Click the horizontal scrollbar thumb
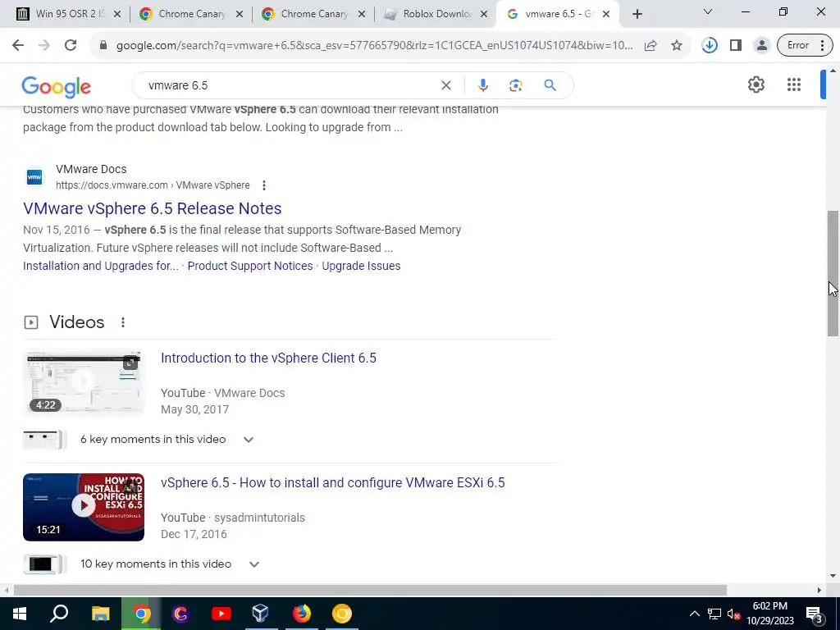Image resolution: width=840 pixels, height=630 pixels. (x=370, y=590)
